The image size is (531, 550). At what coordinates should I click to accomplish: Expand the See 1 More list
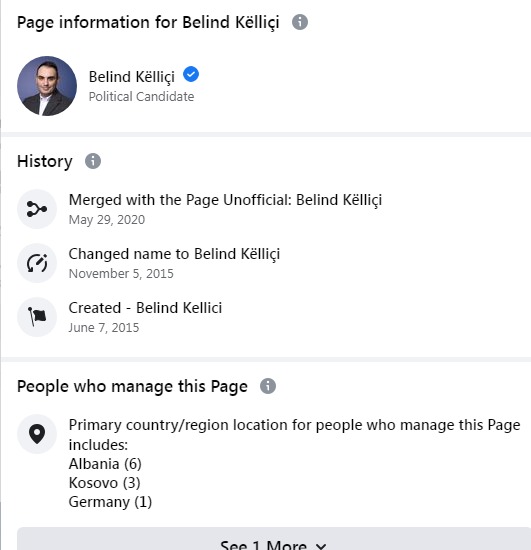[274, 540]
